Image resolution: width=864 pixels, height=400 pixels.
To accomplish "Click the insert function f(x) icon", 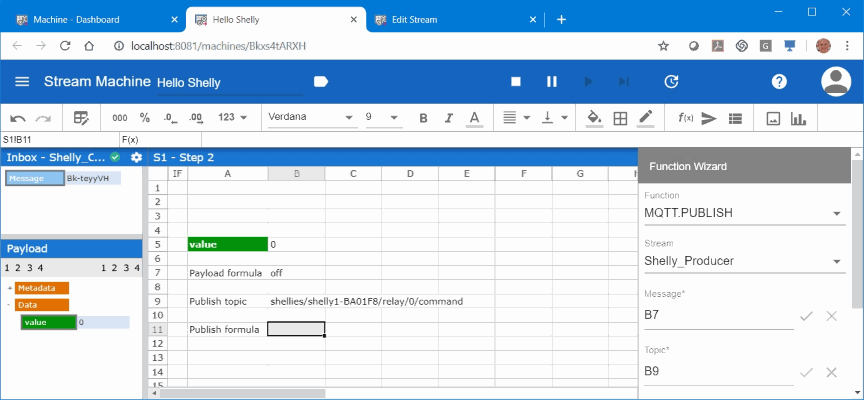I will (685, 118).
